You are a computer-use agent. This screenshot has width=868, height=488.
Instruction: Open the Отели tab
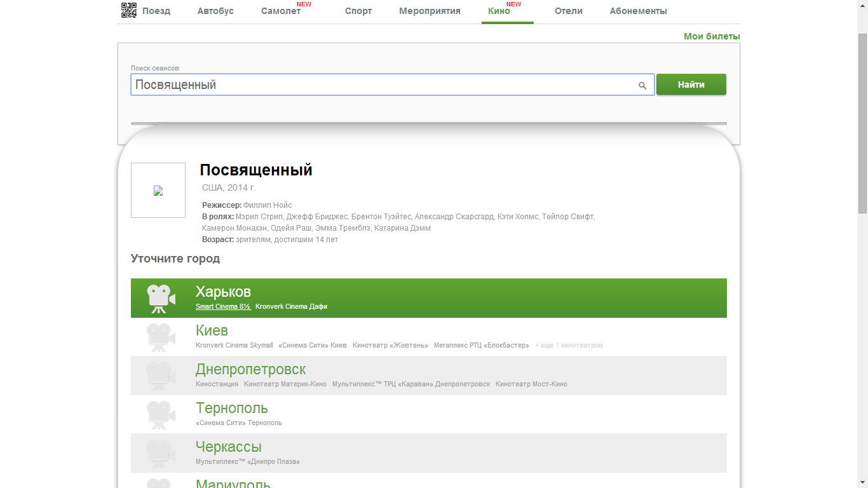[569, 11]
